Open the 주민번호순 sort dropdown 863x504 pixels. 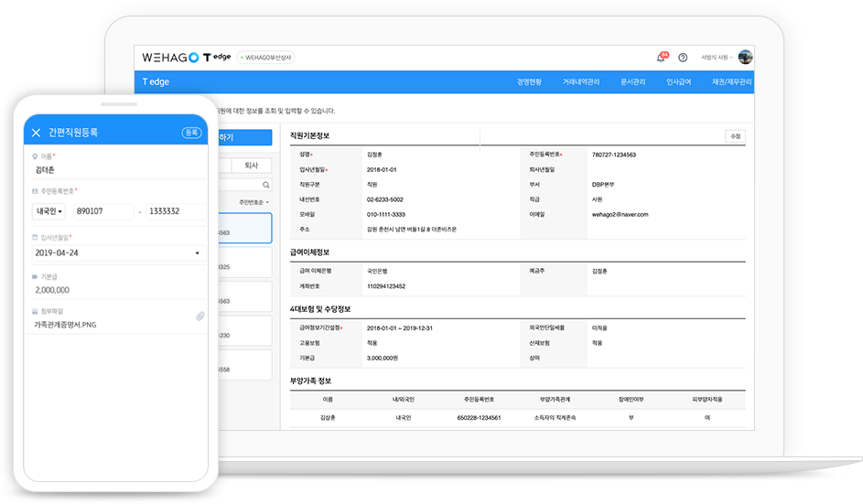click(254, 202)
